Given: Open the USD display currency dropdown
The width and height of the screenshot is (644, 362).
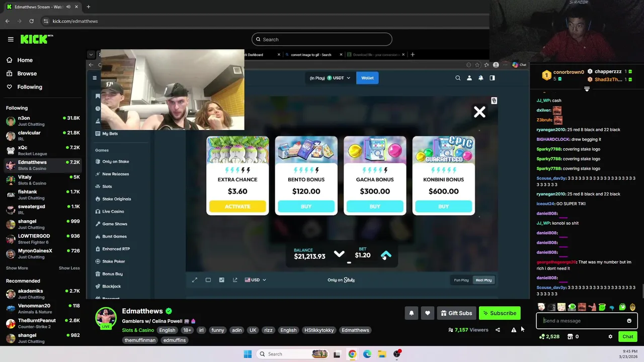Looking at the screenshot, I should [x=255, y=280].
